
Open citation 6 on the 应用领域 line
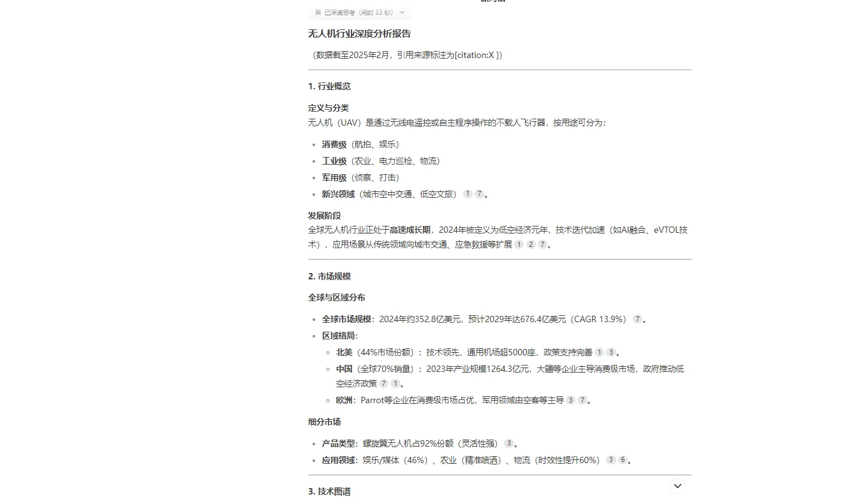(622, 460)
